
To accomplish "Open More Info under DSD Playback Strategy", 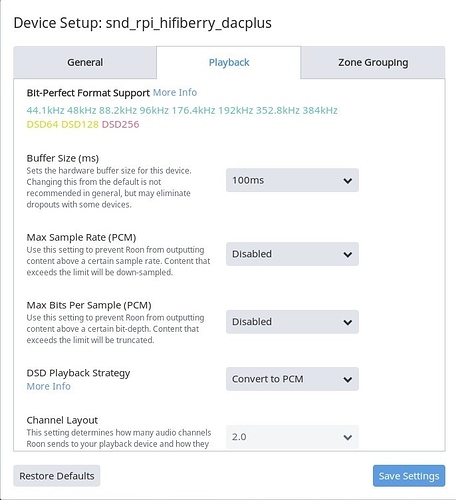I will pos(49,386).
